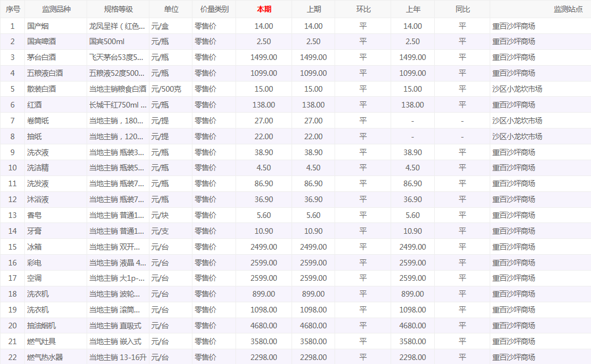The height and width of the screenshot is (364, 591).
Task: Click spec cell 飞天茅台53度5...
Action: 117,57
